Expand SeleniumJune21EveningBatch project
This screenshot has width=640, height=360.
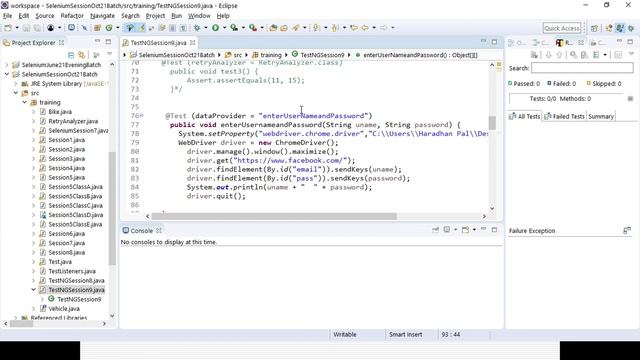click(x=7, y=65)
